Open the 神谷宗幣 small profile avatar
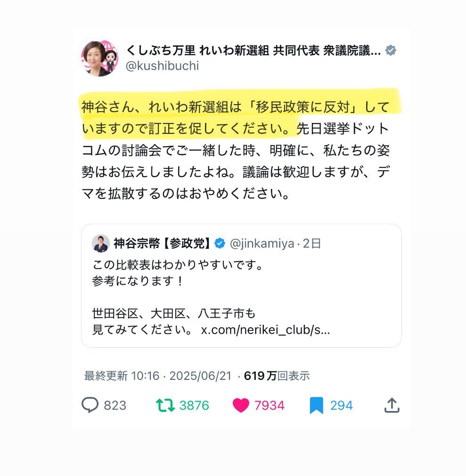The image size is (466, 476). coord(101,244)
